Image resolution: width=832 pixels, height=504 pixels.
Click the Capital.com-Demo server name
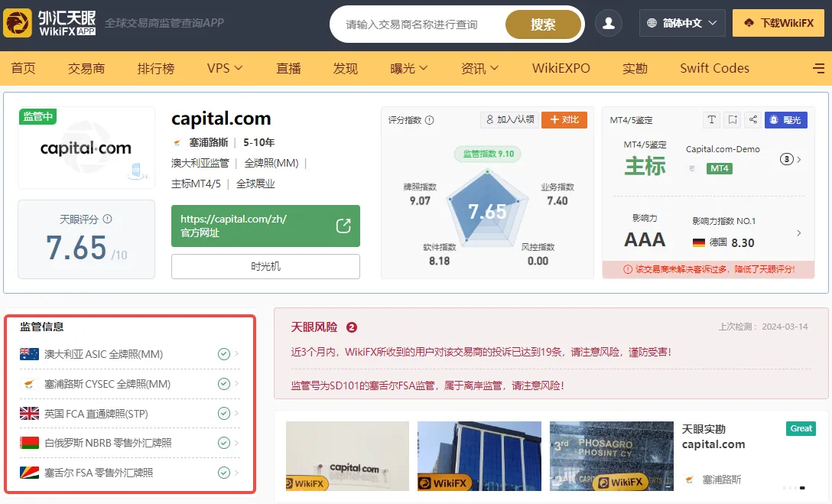723,149
